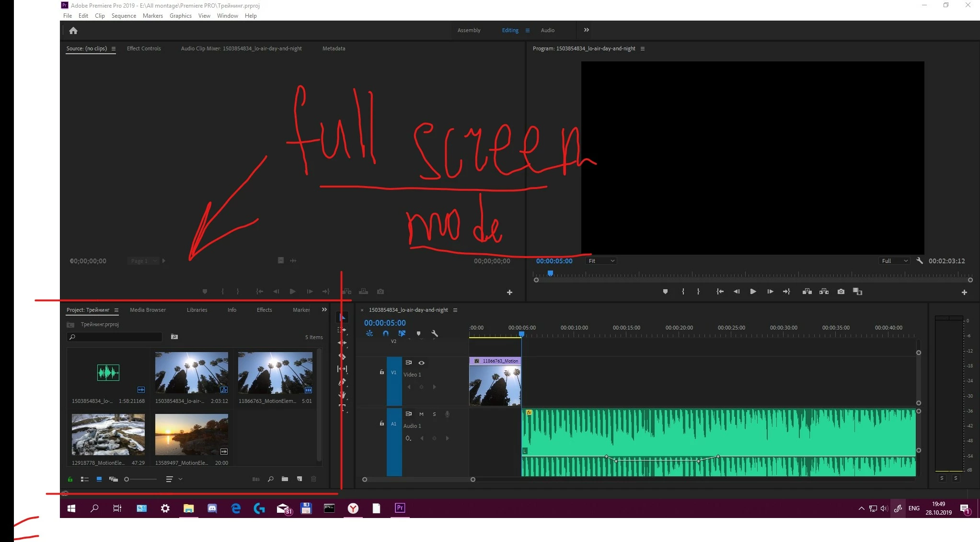This screenshot has width=980, height=542.
Task: Create a New Bin in Project panel
Action: click(x=285, y=479)
